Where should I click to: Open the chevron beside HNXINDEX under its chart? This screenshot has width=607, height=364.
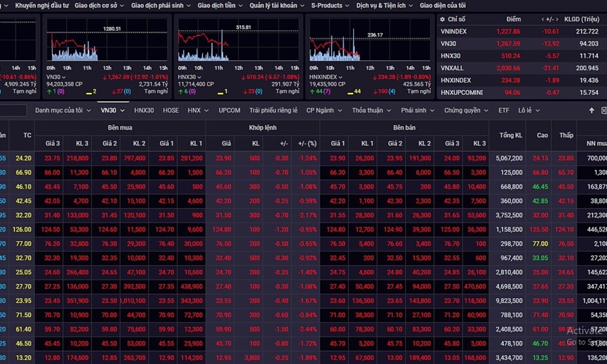coord(340,77)
